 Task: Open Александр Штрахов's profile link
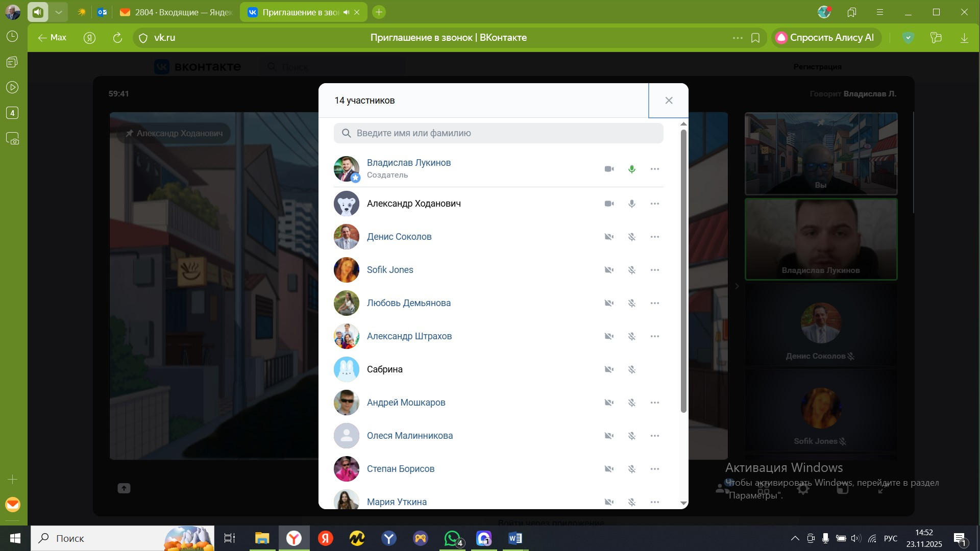(x=409, y=336)
